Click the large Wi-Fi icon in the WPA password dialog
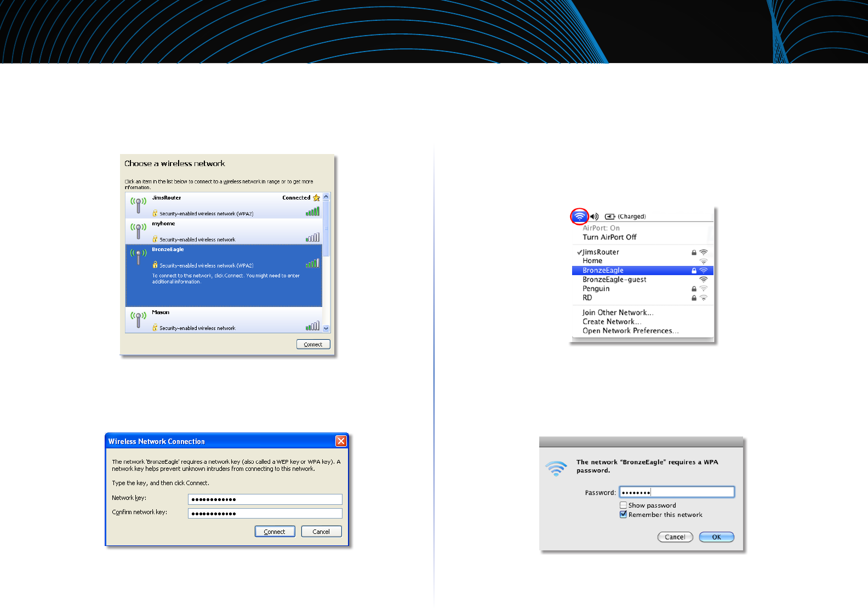The image size is (868, 609). tap(556, 469)
